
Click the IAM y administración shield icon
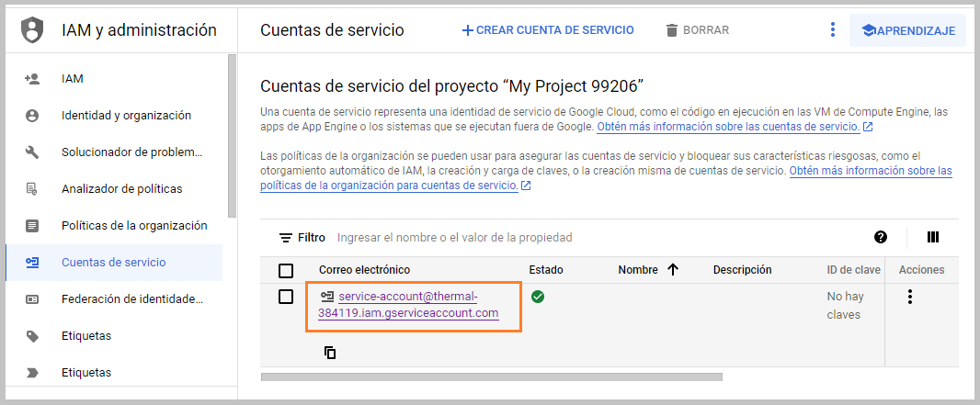[x=32, y=30]
